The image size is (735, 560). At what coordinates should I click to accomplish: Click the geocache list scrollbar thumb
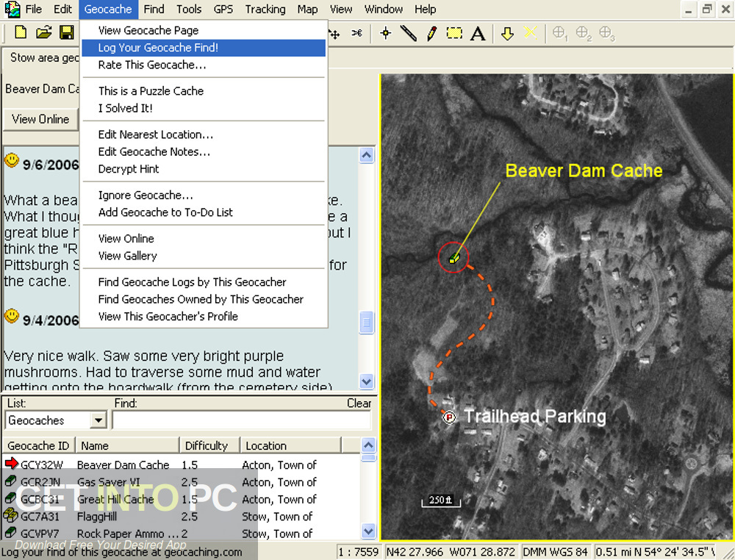point(368,458)
